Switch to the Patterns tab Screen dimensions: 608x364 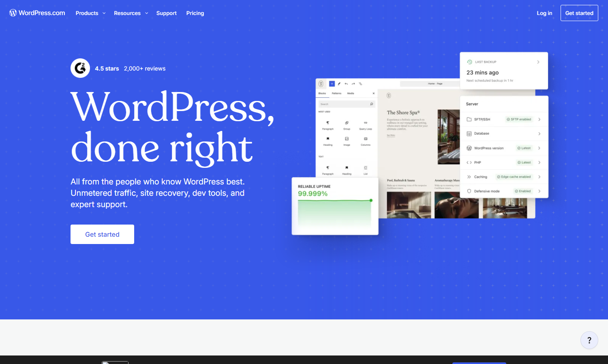(x=336, y=93)
